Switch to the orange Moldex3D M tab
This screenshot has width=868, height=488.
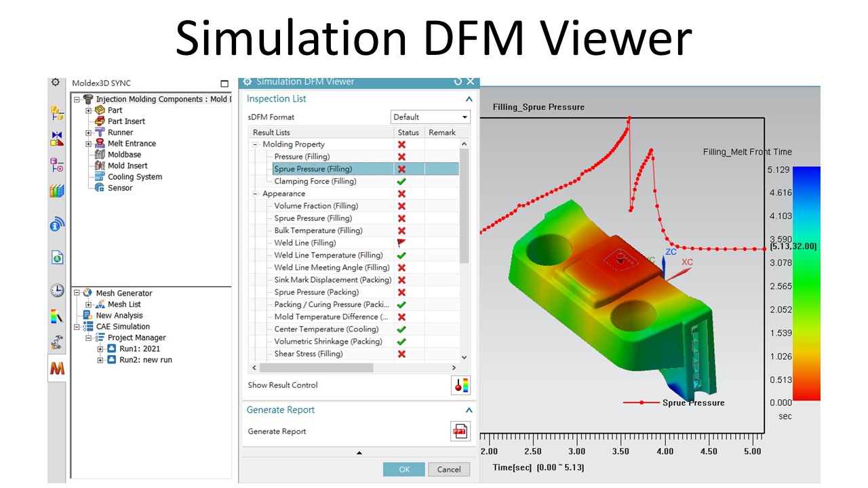tap(57, 369)
